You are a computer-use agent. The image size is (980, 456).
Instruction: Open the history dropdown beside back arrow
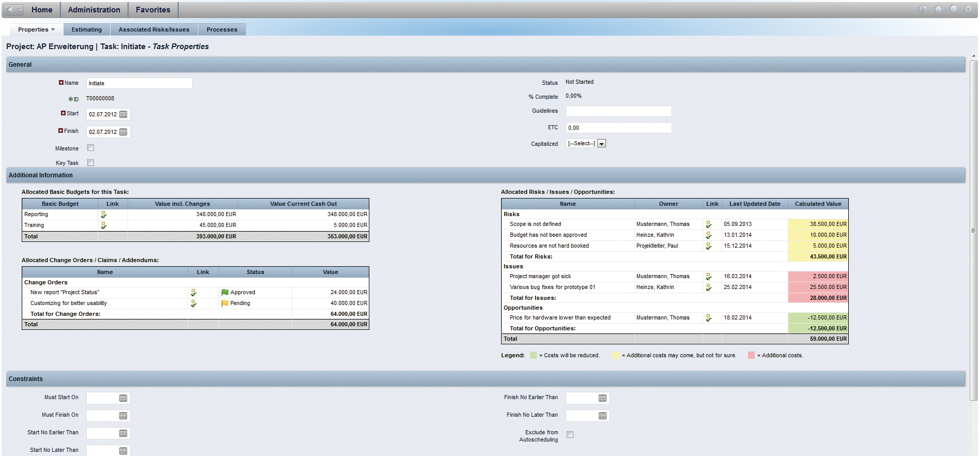pyautogui.click(x=20, y=9)
